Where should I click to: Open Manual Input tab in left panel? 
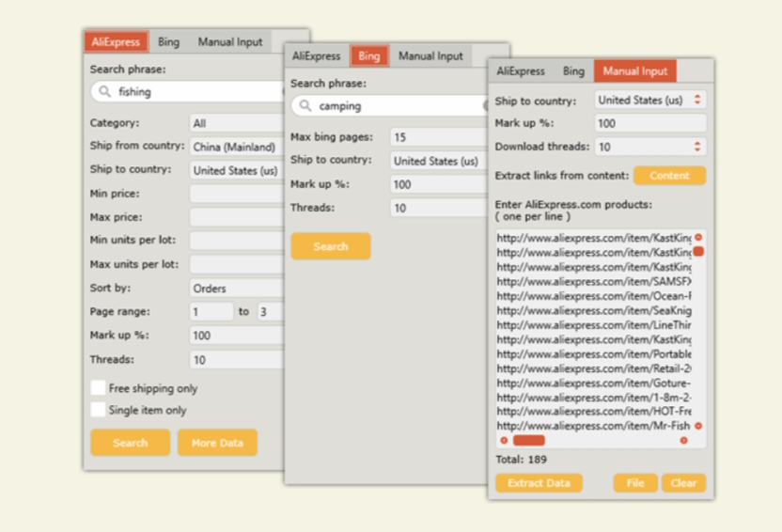pyautogui.click(x=230, y=42)
